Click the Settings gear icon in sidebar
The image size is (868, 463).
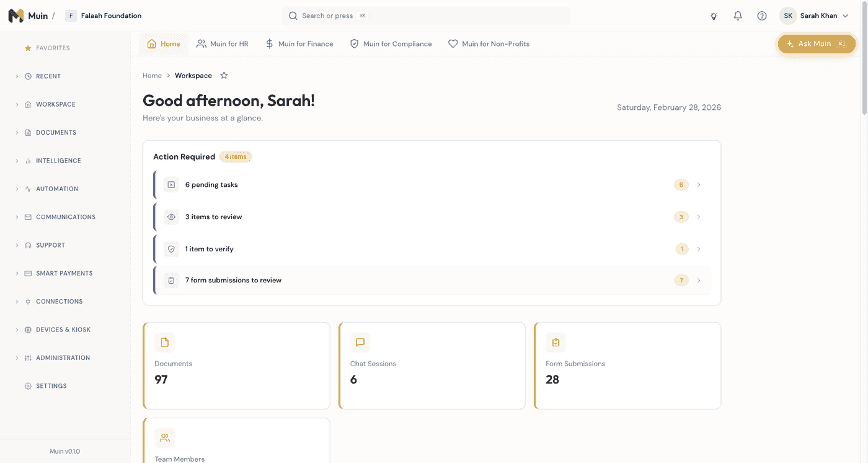point(28,386)
